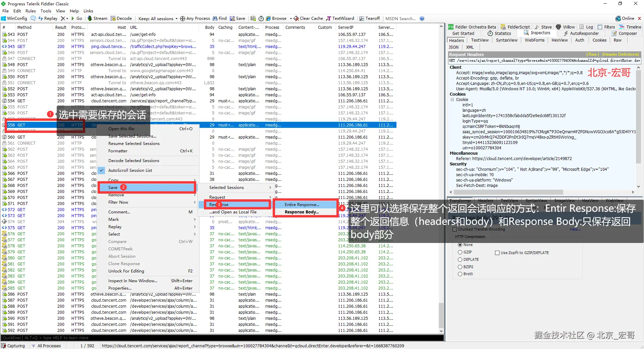
Task: Enable Use Zopfli to GZIP/DEFLATE checkbox
Action: 497,253
